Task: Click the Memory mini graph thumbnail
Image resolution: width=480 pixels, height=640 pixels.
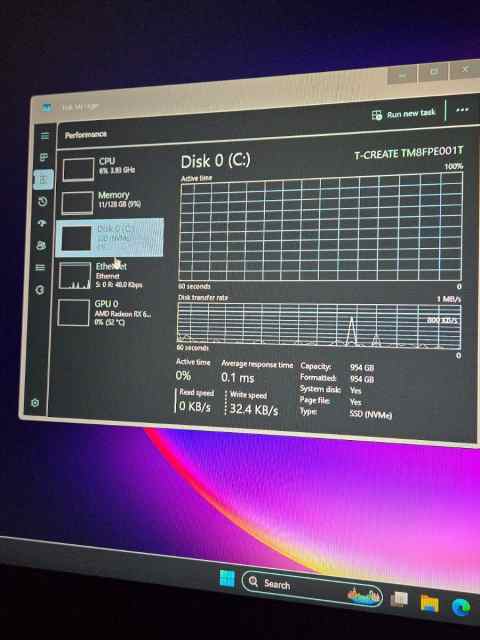Action: (x=77, y=203)
